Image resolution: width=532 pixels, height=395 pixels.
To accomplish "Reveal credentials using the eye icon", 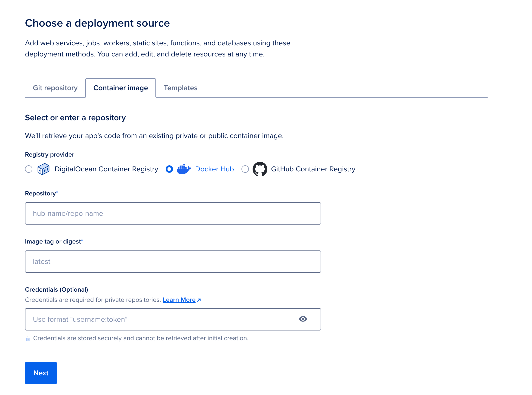I will pyautogui.click(x=303, y=319).
